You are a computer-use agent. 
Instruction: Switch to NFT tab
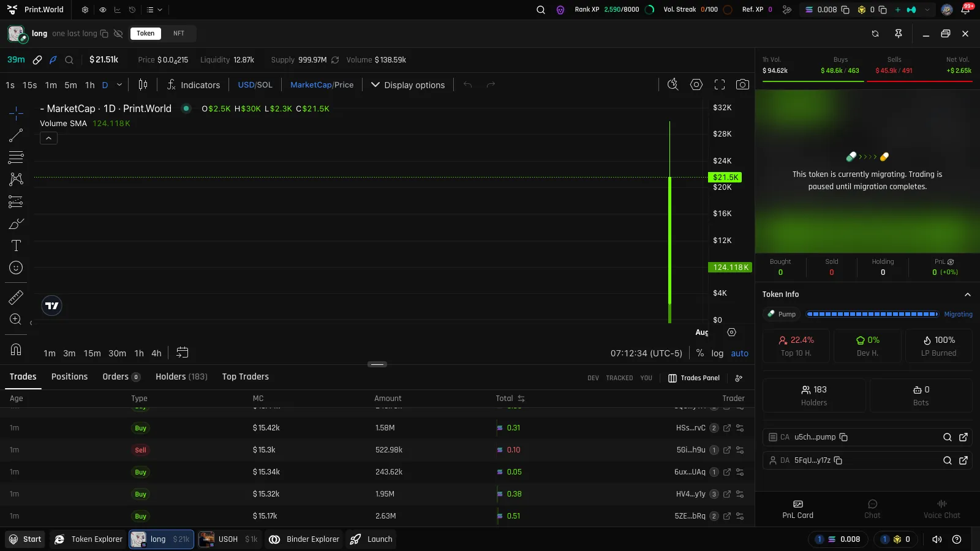[179, 34]
